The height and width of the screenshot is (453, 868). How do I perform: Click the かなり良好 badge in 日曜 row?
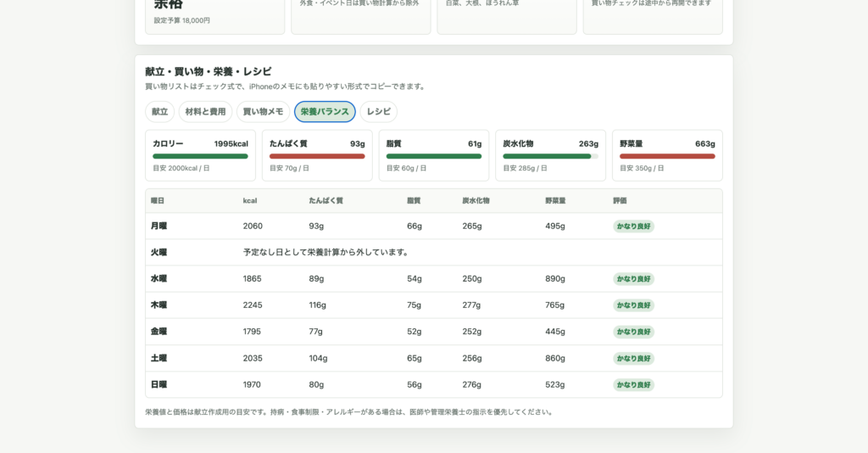pos(633,385)
